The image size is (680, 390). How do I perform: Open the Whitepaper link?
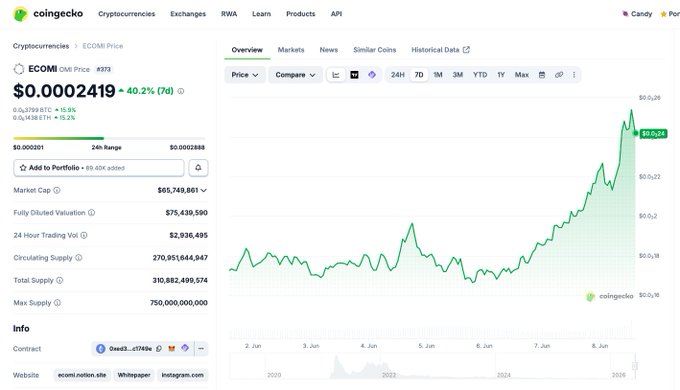pyautogui.click(x=134, y=375)
